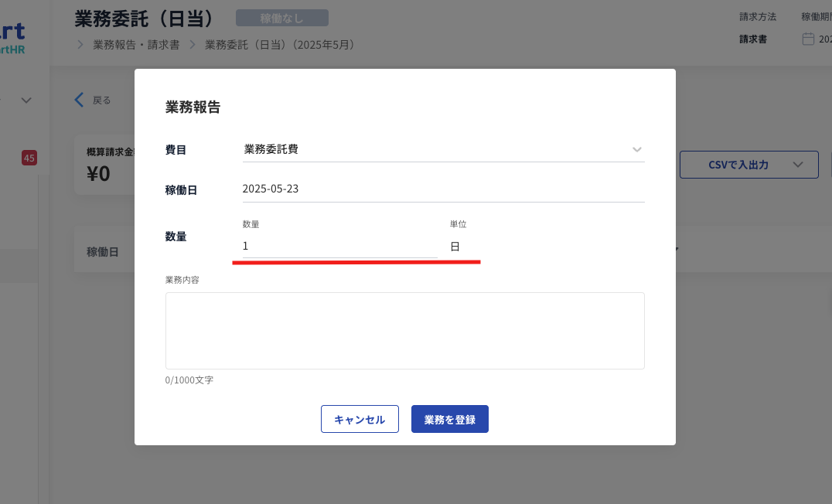Click the red 45 notification badge
The width and height of the screenshot is (832, 504).
tap(29, 158)
